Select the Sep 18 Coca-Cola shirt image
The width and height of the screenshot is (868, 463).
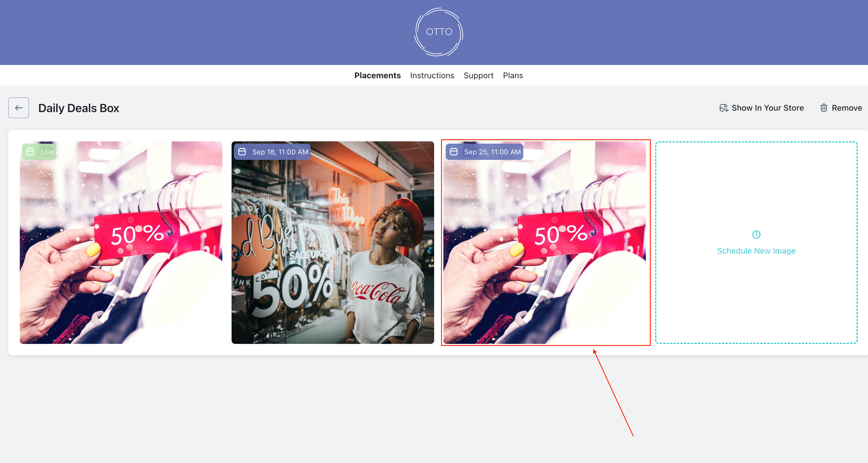pyautogui.click(x=333, y=243)
